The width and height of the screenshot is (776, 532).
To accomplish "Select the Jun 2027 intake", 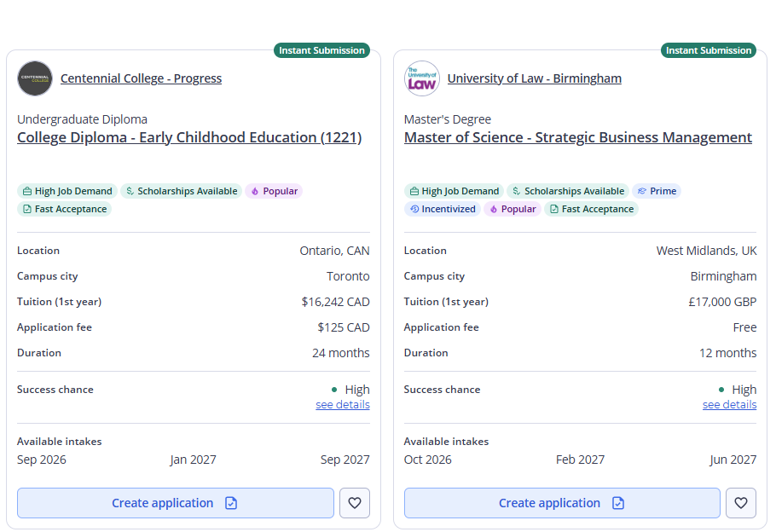I will point(733,460).
